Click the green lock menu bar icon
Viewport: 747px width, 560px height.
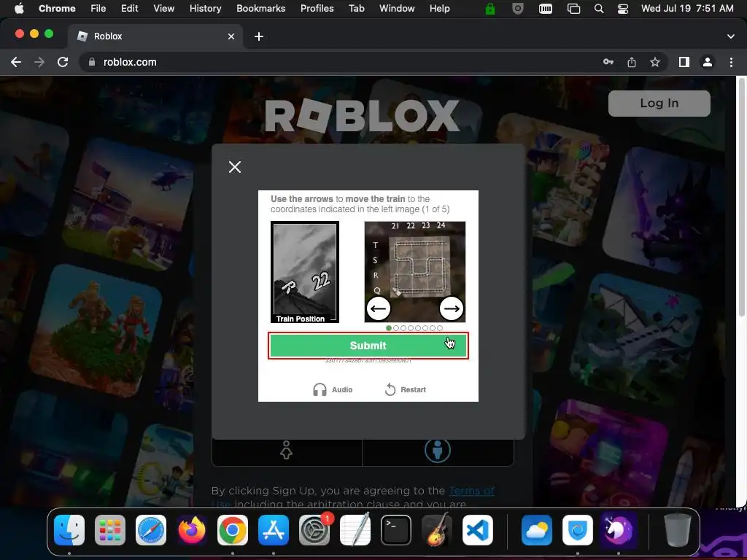click(489, 9)
